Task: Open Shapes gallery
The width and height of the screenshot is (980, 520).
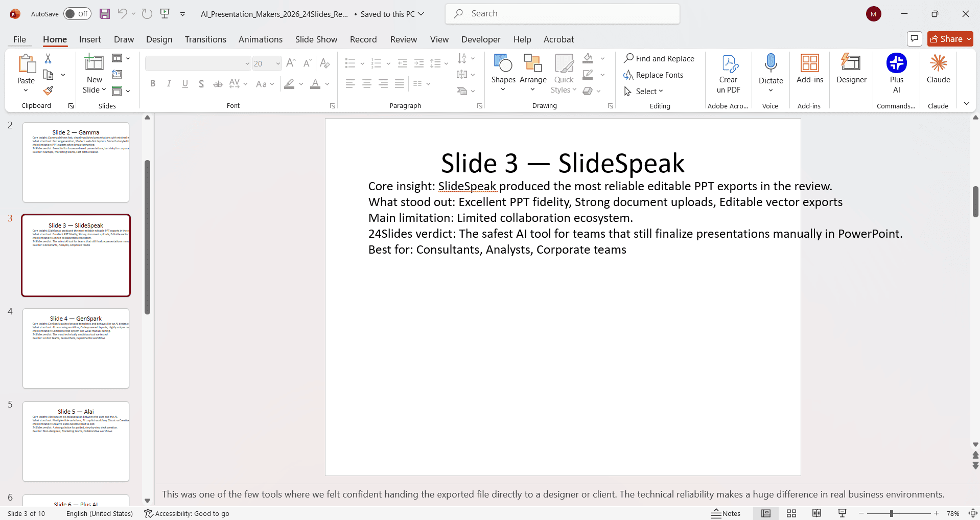Action: pos(503,74)
